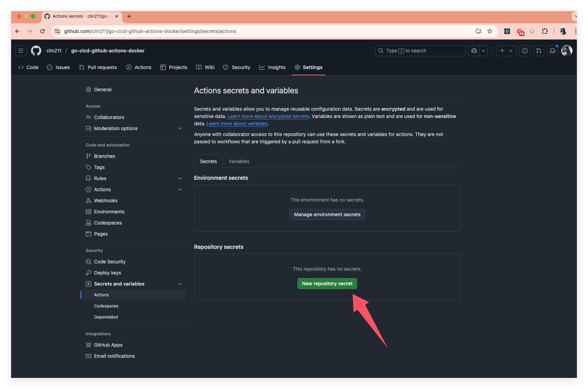Viewport: 588px width, 389px height.
Task: Open the Issues repository tab
Action: pos(58,67)
